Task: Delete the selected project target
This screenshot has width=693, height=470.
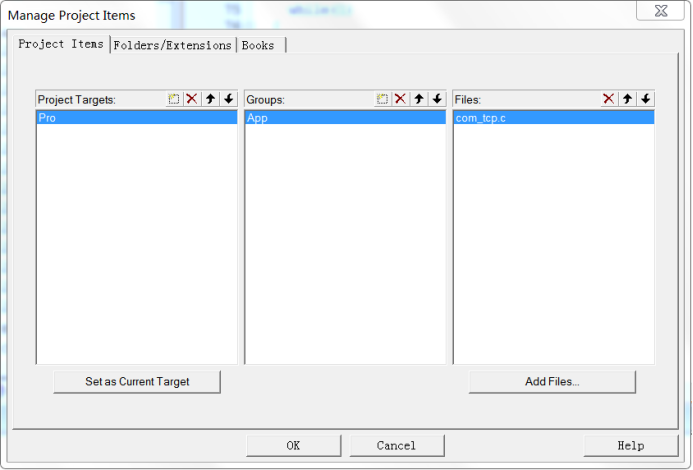Action: (x=192, y=99)
